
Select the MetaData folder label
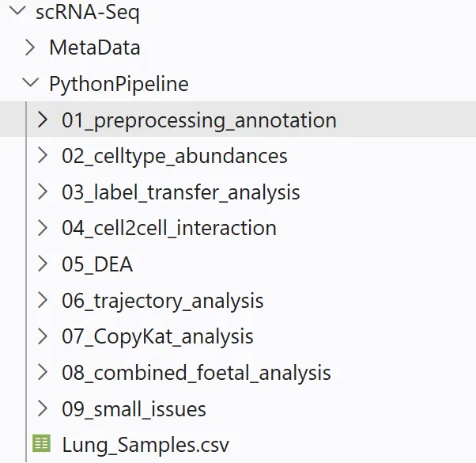pos(95,47)
